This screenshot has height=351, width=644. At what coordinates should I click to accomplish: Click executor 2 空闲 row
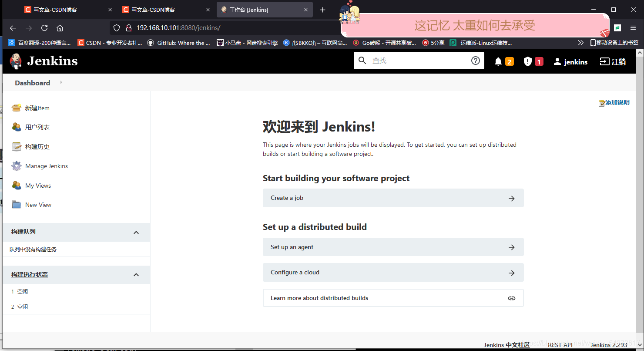[x=76, y=307]
